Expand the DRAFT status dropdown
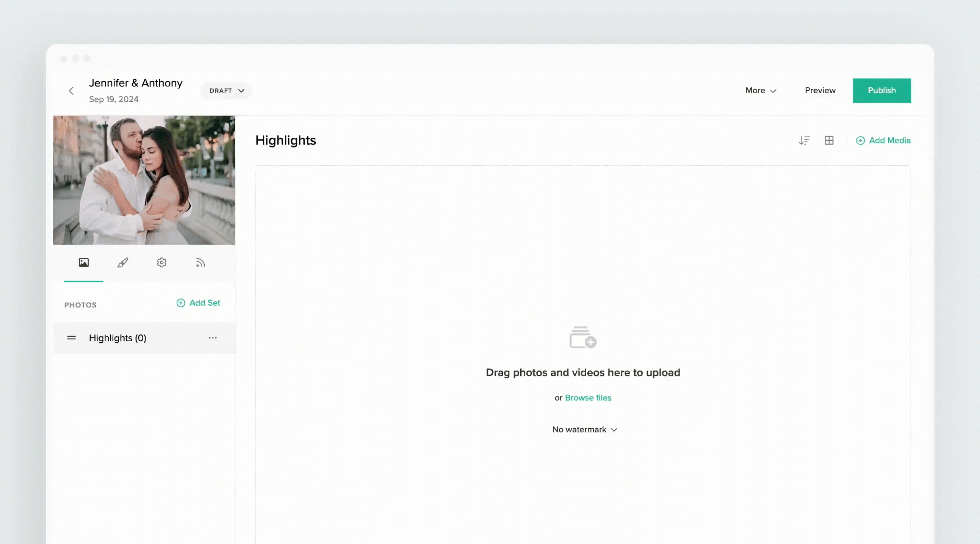 (x=227, y=91)
